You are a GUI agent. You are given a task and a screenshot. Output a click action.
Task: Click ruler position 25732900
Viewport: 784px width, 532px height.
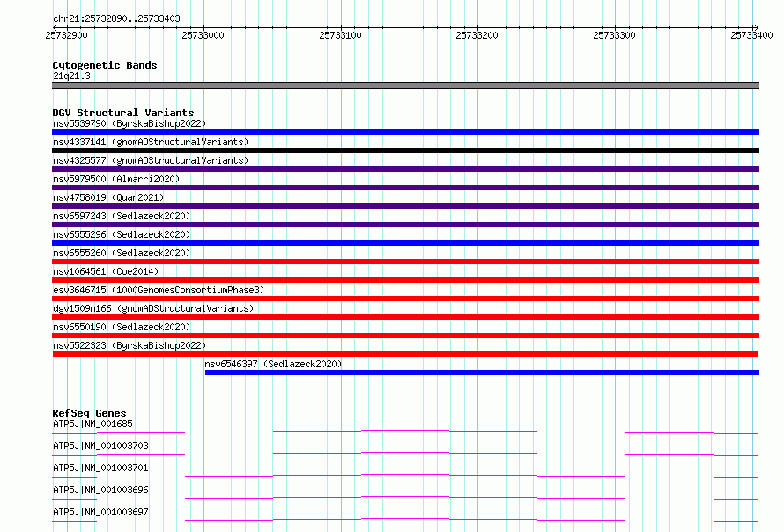66,35
